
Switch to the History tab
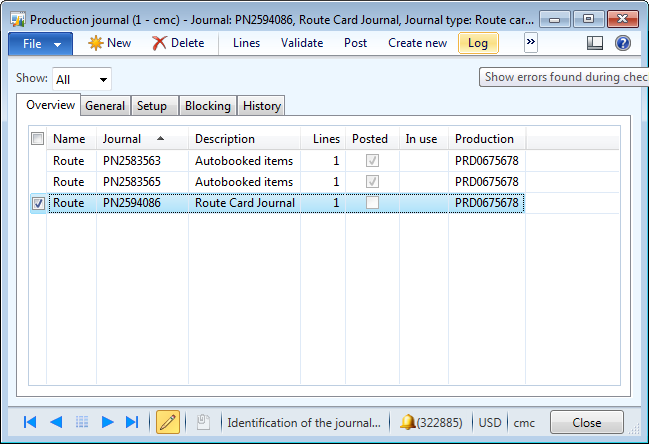[262, 106]
